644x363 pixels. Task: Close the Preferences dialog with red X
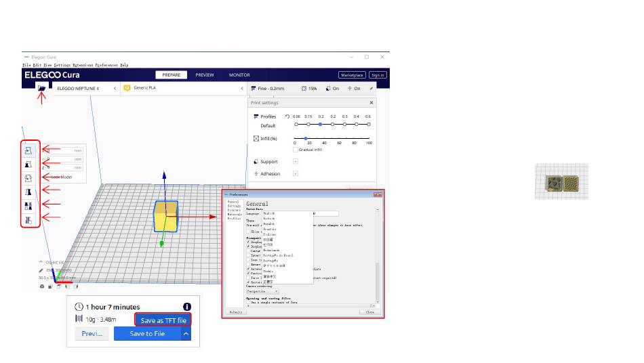point(378,194)
